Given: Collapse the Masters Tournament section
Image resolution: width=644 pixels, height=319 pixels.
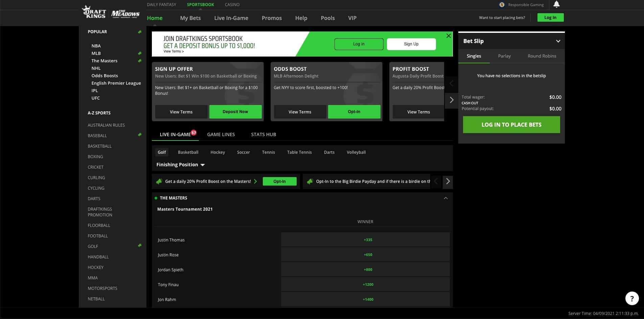Looking at the screenshot, I should point(445,198).
